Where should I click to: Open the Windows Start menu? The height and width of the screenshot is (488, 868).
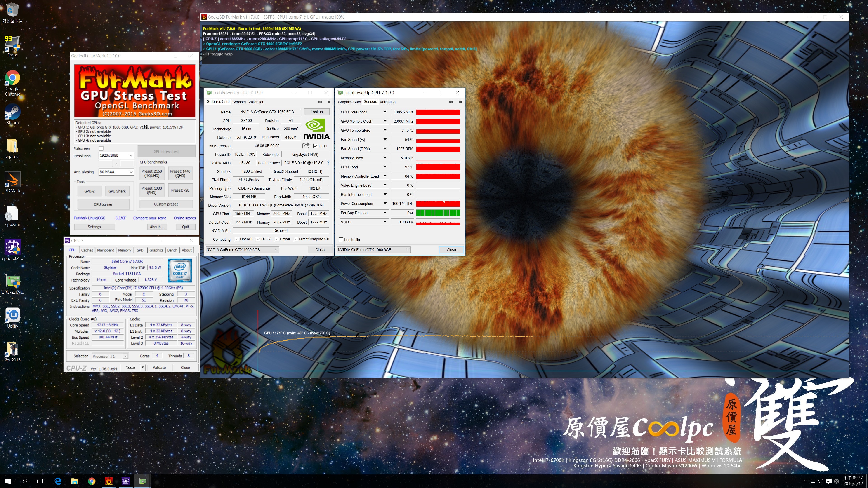pyautogui.click(x=8, y=481)
